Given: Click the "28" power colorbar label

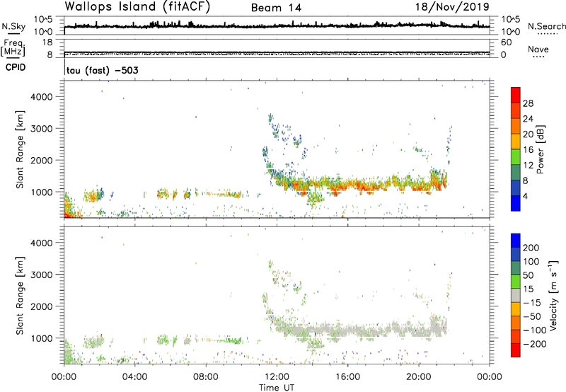Looking at the screenshot, I should [528, 103].
